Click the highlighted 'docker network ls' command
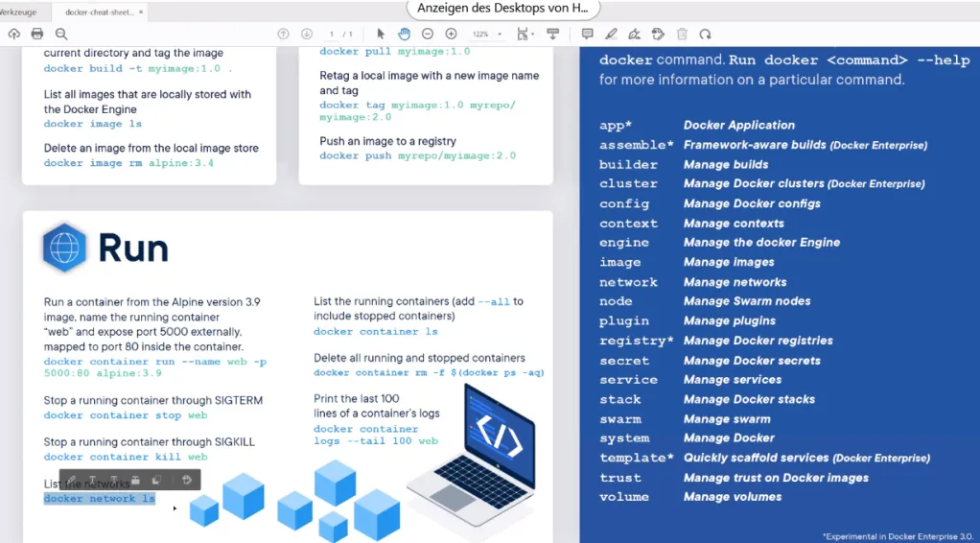The height and width of the screenshot is (543, 980). point(100,499)
